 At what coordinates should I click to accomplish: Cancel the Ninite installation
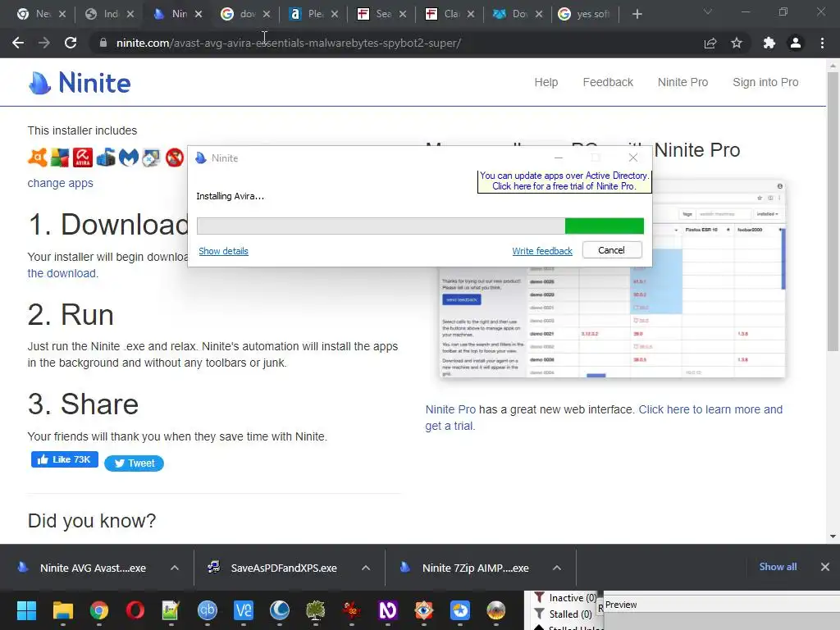pos(612,250)
